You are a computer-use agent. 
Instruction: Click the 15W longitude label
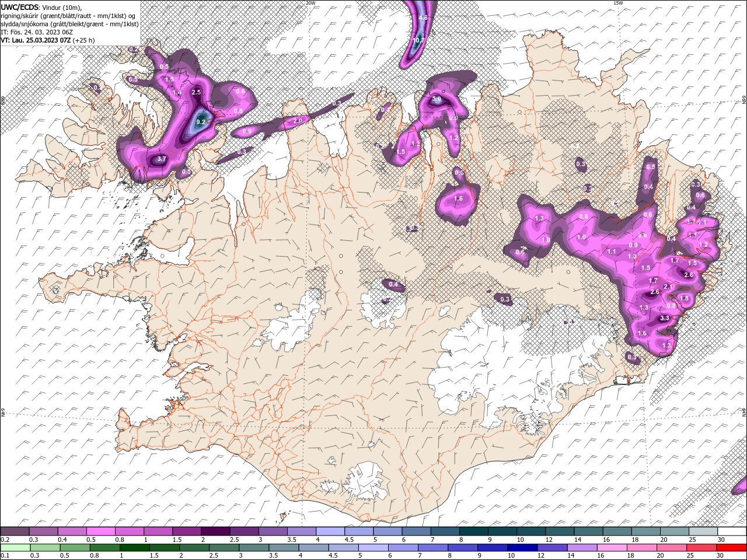[619, 3]
